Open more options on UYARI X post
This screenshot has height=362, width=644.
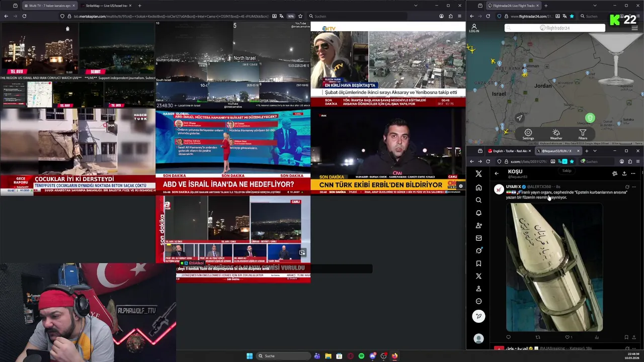point(634,187)
